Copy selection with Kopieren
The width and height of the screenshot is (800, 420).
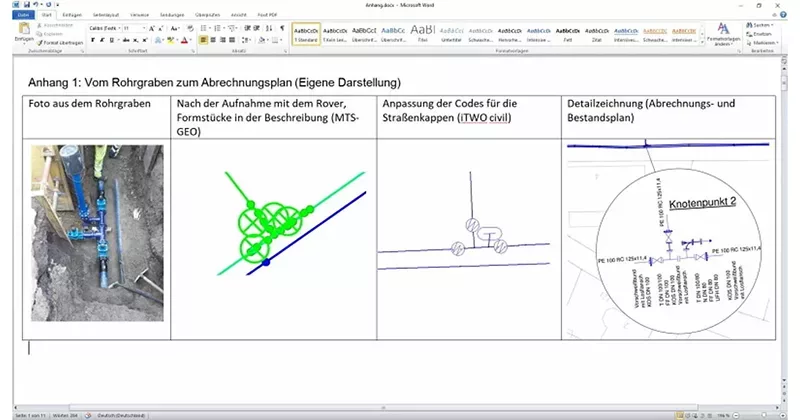point(50,34)
